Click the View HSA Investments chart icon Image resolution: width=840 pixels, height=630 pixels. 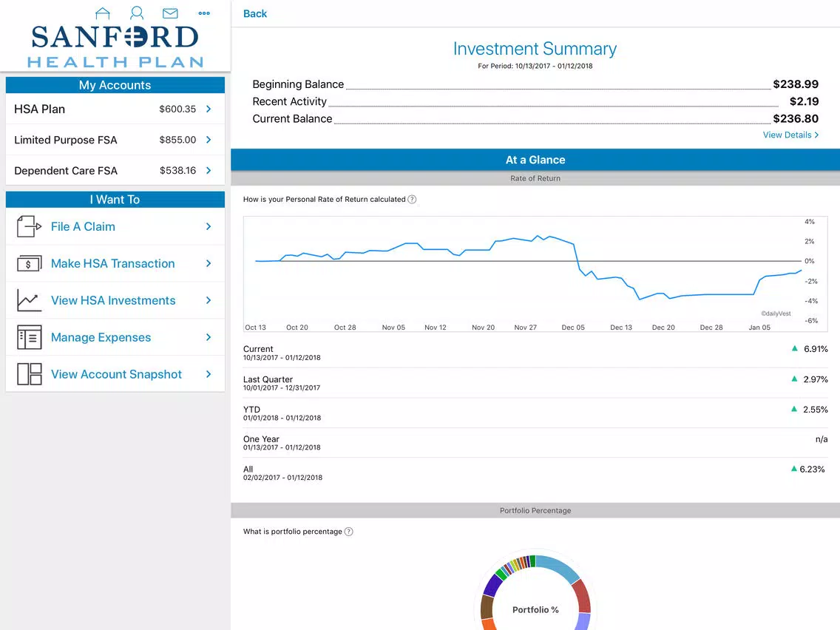coord(29,300)
